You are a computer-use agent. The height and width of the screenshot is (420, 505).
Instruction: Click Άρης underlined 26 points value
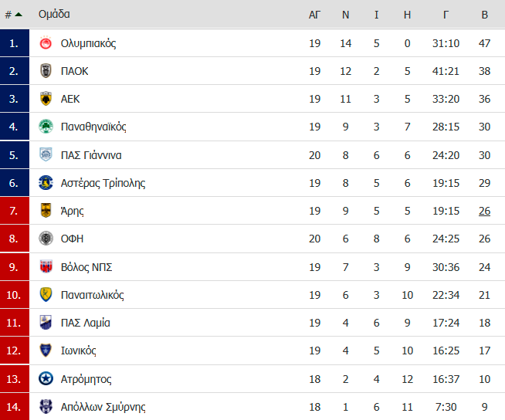pos(484,211)
